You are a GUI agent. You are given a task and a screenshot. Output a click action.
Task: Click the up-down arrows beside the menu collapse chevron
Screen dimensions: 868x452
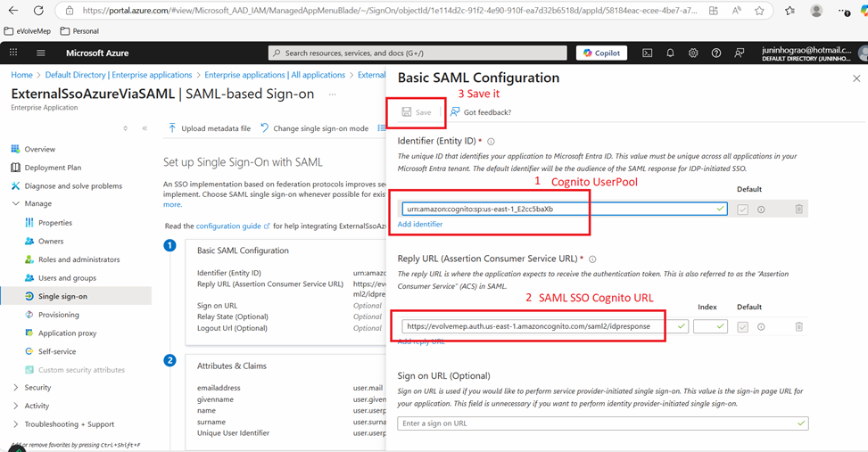[125, 128]
